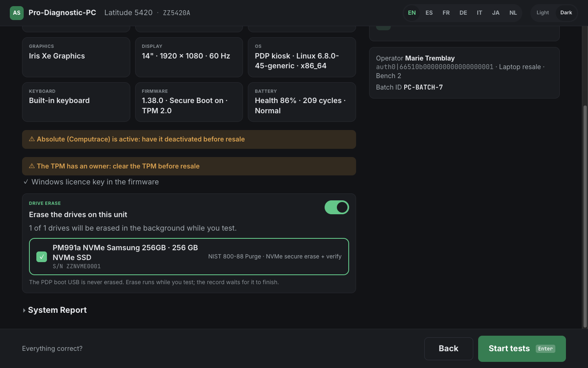Switch language to DE
The width and height of the screenshot is (588, 368).
coord(463,13)
